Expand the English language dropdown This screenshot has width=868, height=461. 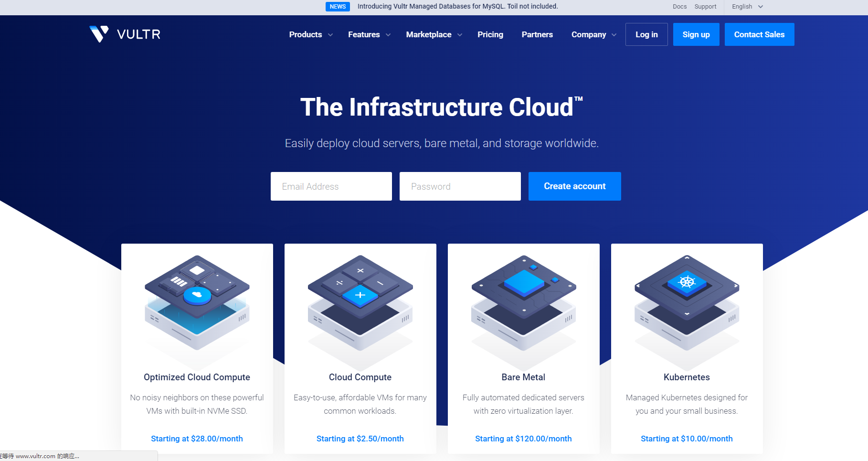coord(747,7)
